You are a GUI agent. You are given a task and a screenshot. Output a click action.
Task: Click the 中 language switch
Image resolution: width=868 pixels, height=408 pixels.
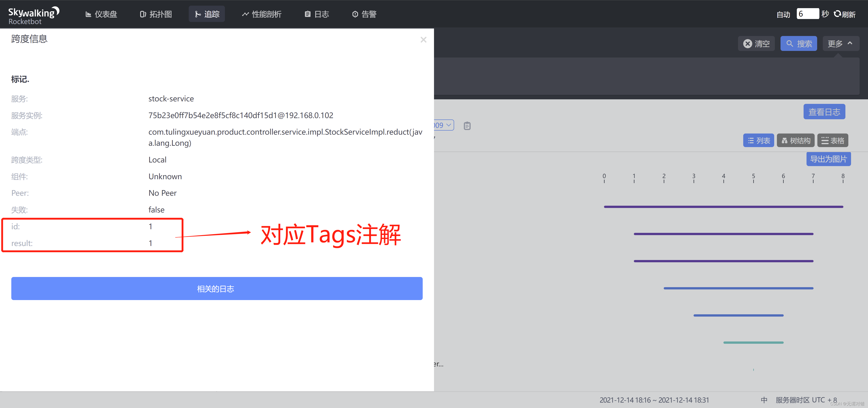(764, 400)
